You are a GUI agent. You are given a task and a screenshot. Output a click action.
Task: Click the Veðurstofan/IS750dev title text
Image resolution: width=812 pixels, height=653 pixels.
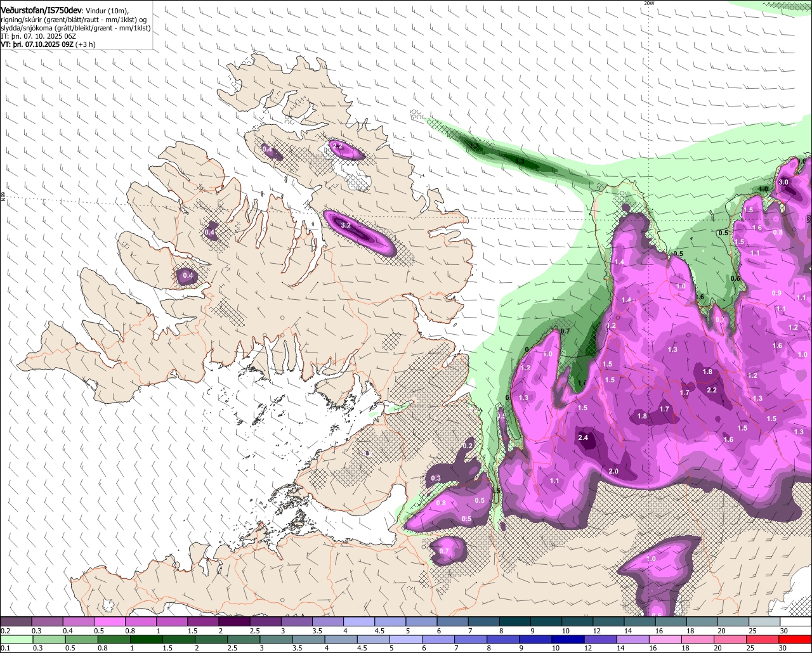tap(41, 11)
